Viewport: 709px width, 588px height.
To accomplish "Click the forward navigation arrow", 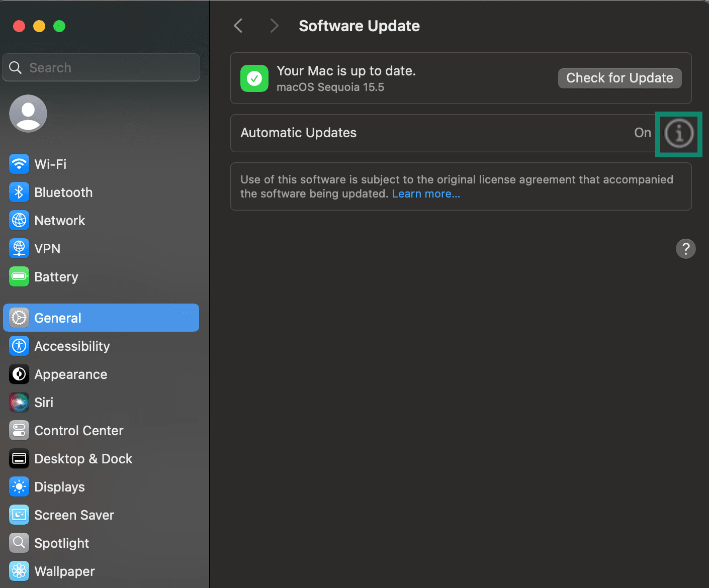I will coord(274,25).
